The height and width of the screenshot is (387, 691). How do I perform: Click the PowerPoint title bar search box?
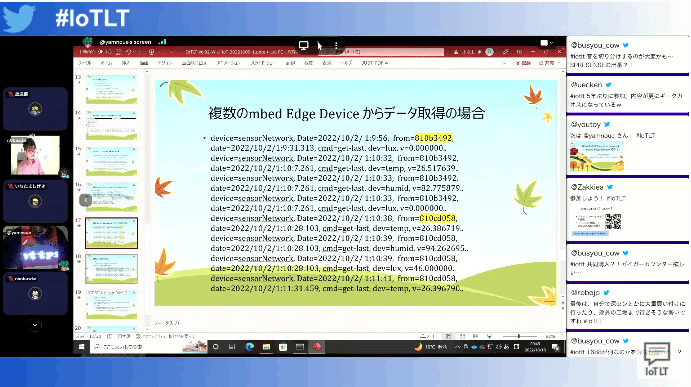click(x=381, y=52)
